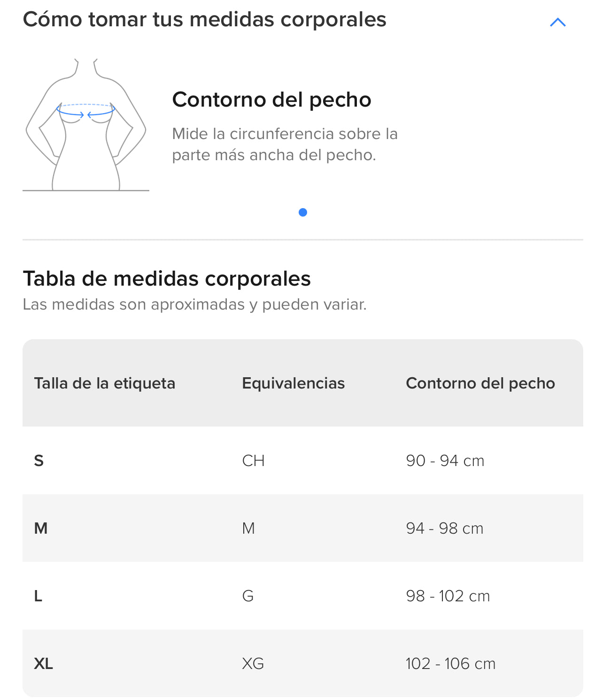The width and height of the screenshot is (595, 700).
Task: Click the "90 - 94 cm" measurement
Action: 445,461
